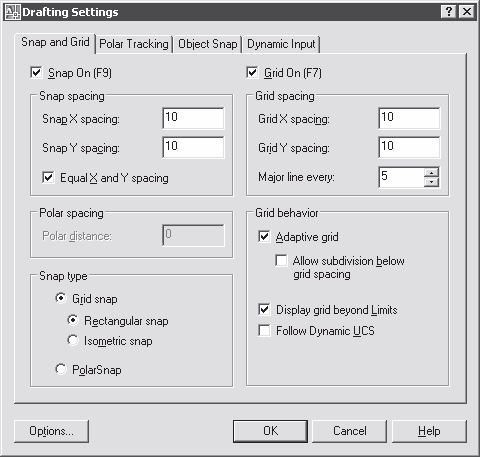Decrease Major line every value with down arrow
480x457 pixels.
[x=432, y=182]
